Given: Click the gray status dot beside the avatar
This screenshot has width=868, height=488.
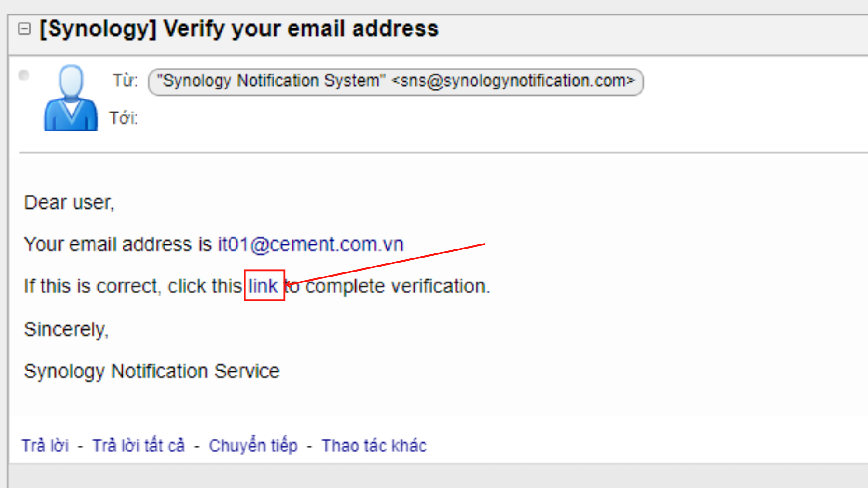Looking at the screenshot, I should (24, 75).
